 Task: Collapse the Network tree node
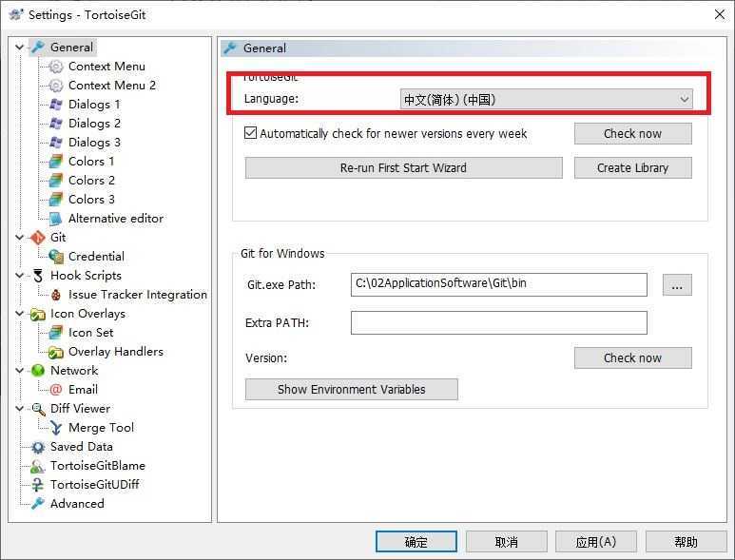tap(20, 371)
